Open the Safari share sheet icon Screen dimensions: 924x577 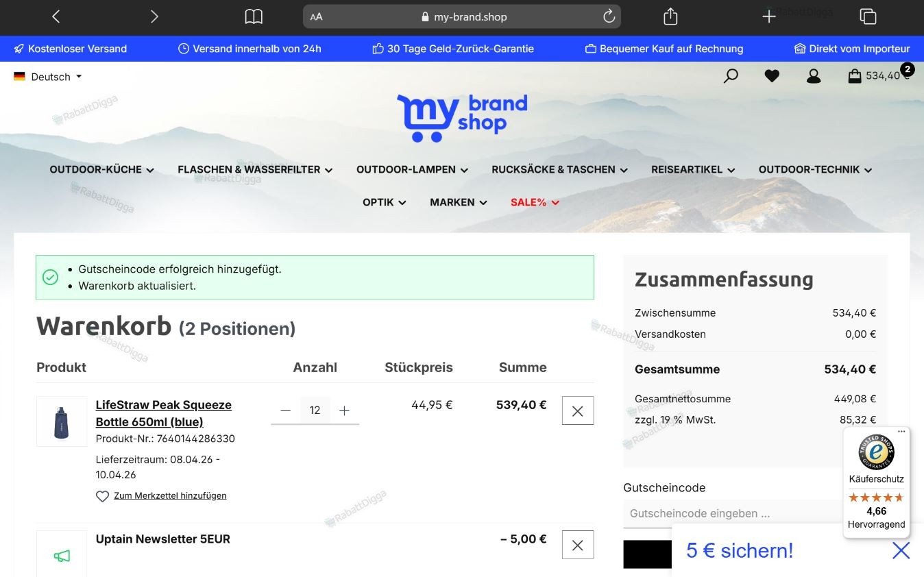(670, 16)
